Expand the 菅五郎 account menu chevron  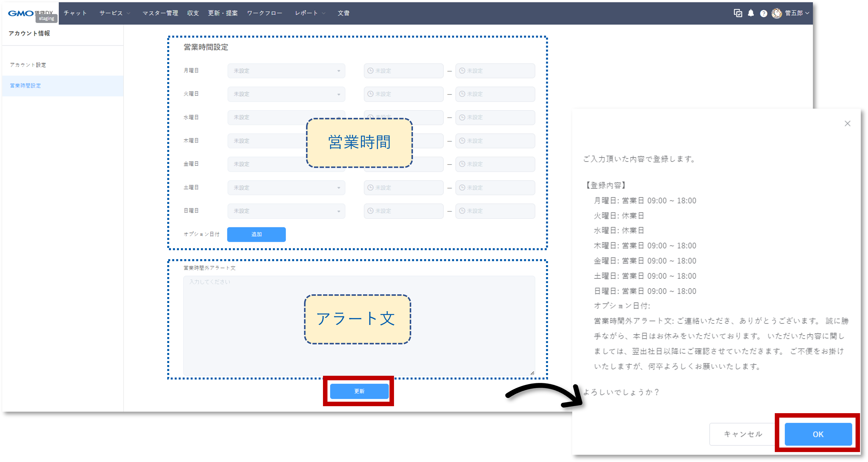click(807, 14)
